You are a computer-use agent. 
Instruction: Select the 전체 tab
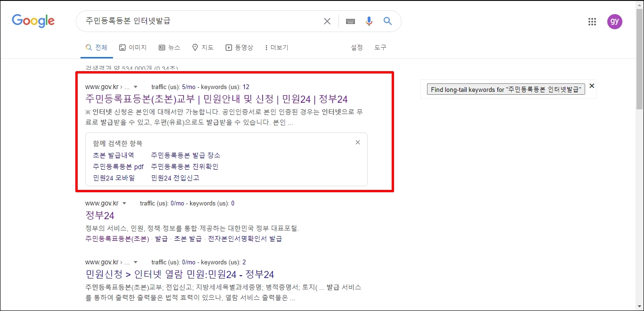click(x=96, y=48)
